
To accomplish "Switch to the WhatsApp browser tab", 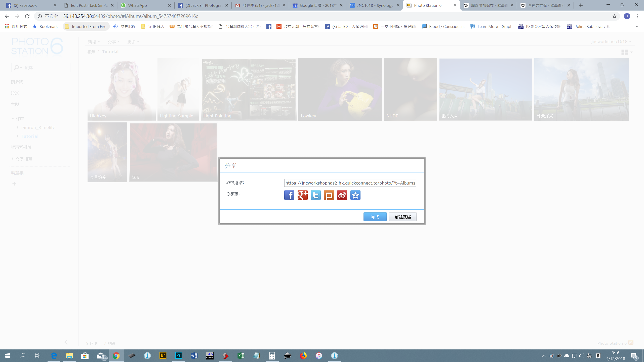I will (x=146, y=5).
